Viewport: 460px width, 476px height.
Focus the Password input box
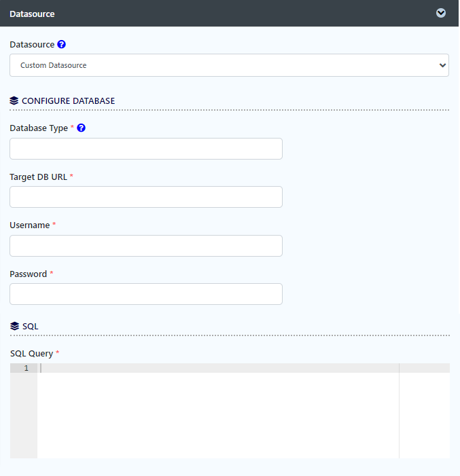pos(146,294)
